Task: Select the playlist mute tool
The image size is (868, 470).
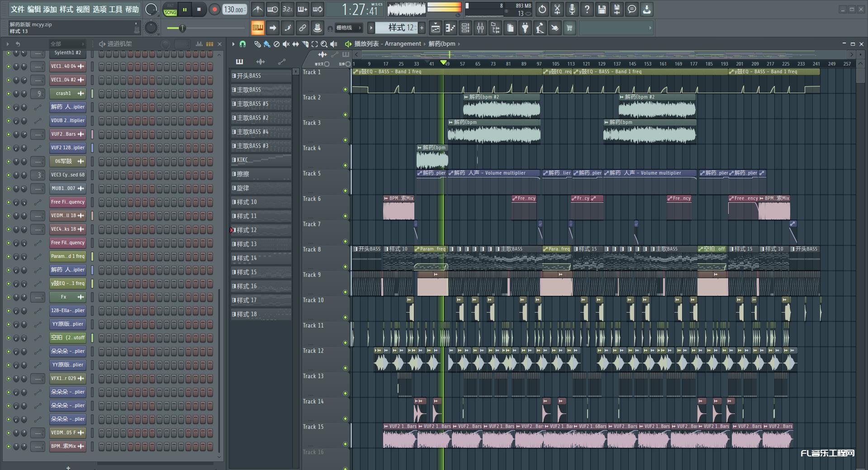Action: 286,44
